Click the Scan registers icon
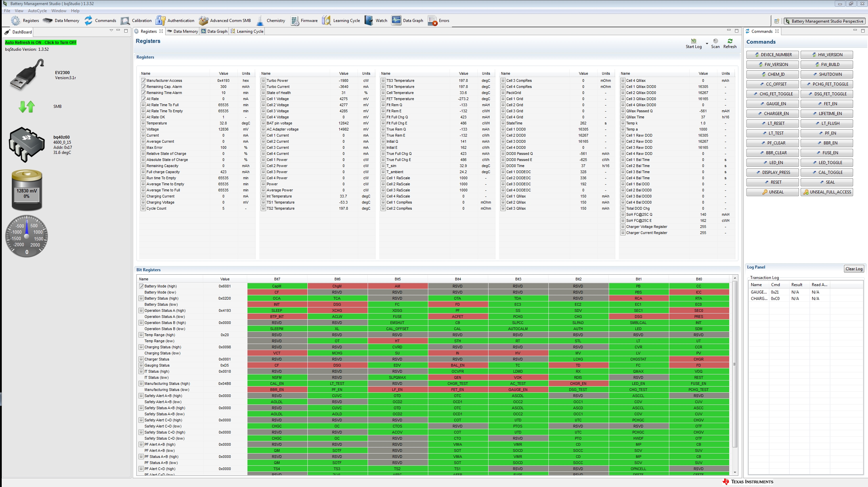This screenshot has height=487, width=868. [715, 41]
